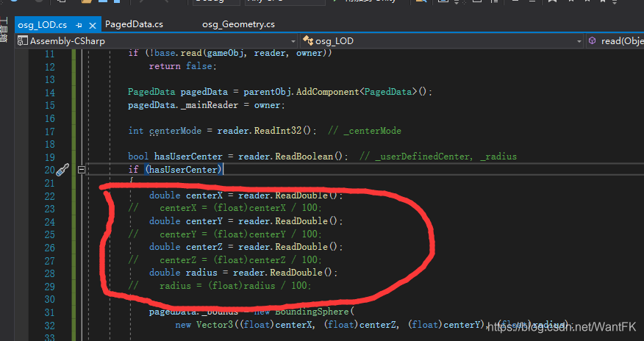Screen dimensions: 644x341
Task: Switch to the osg_Geometry.cs tab
Action: (x=238, y=24)
